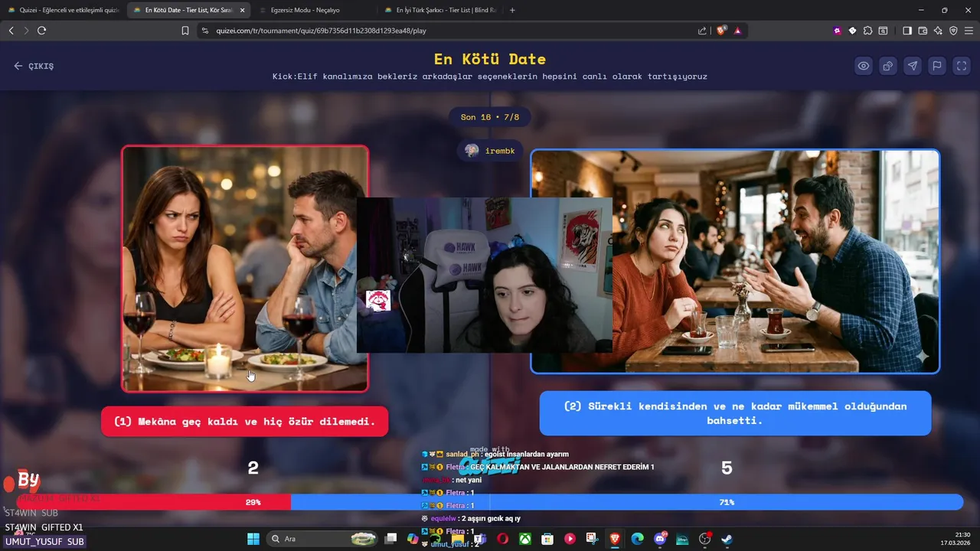Open Leo AI sparkle icon
980x551 pixels.
coord(938,31)
